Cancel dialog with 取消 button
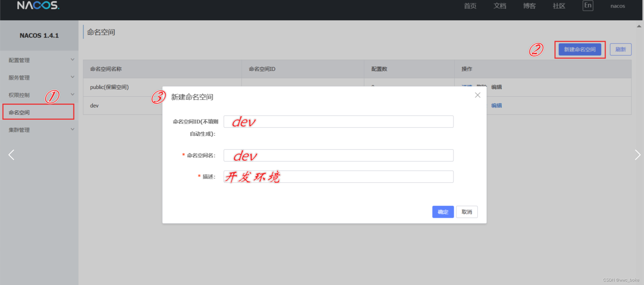Viewport: 644px width, 285px height. [x=467, y=212]
